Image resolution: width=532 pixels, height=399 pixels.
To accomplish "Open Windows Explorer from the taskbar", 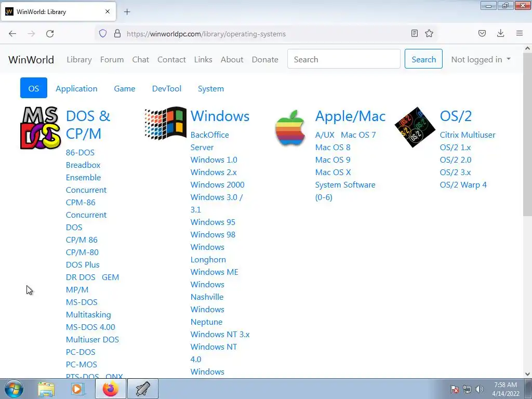I will [46, 389].
